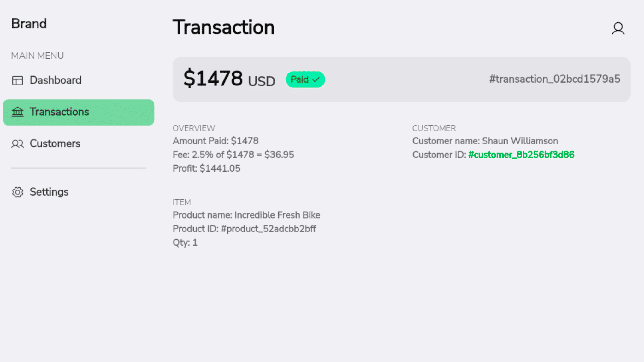Go to the Customers menu label
This screenshot has height=362, width=644.
[55, 144]
